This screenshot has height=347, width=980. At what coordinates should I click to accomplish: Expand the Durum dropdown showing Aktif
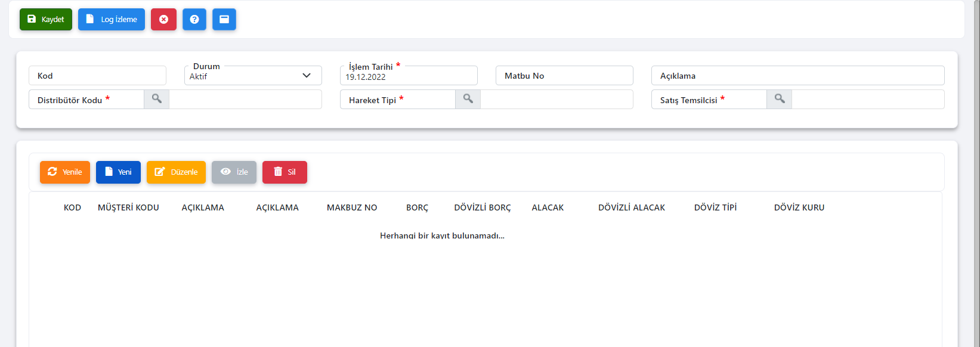tap(253, 76)
